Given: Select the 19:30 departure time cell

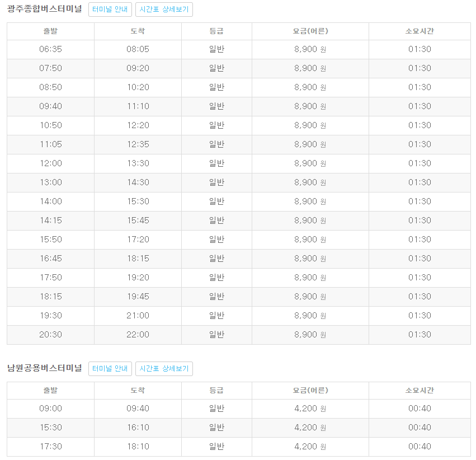Looking at the screenshot, I should coord(51,316).
